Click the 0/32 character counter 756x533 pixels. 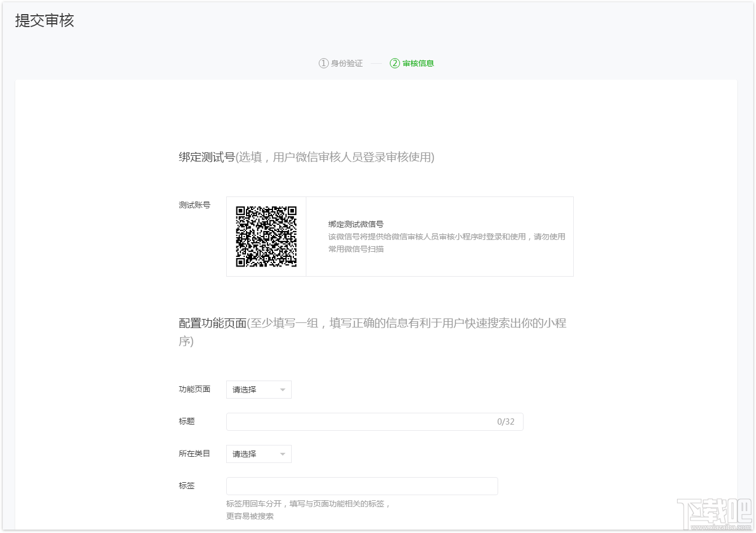tap(504, 421)
